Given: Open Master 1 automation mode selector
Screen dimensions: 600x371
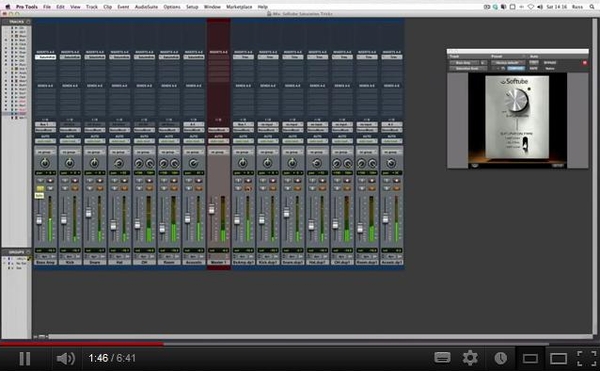Looking at the screenshot, I should click(x=218, y=141).
